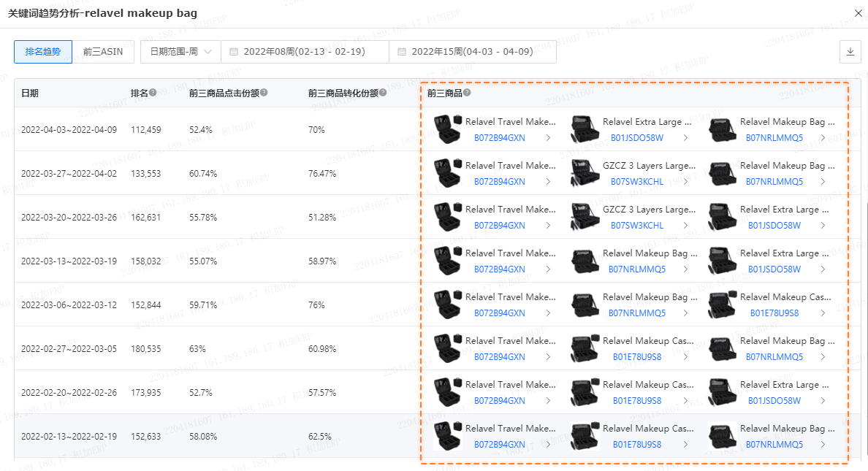Click the conversion share value 57.57%

coord(322,392)
